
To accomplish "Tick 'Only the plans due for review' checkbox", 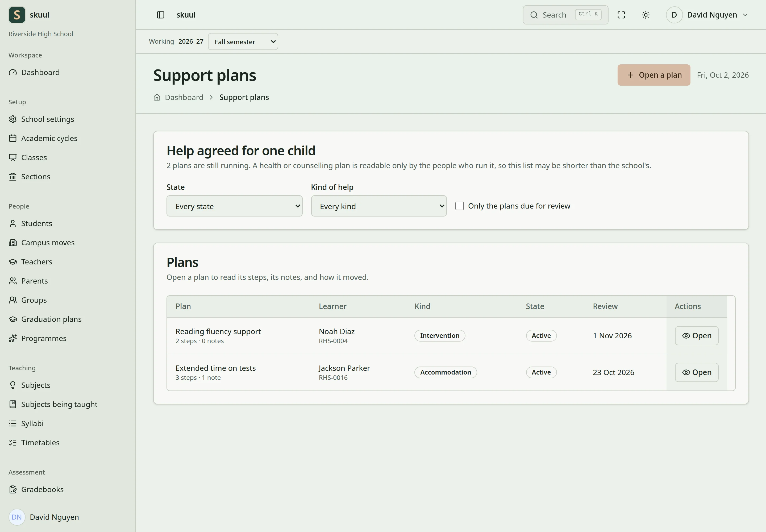I will tap(460, 206).
